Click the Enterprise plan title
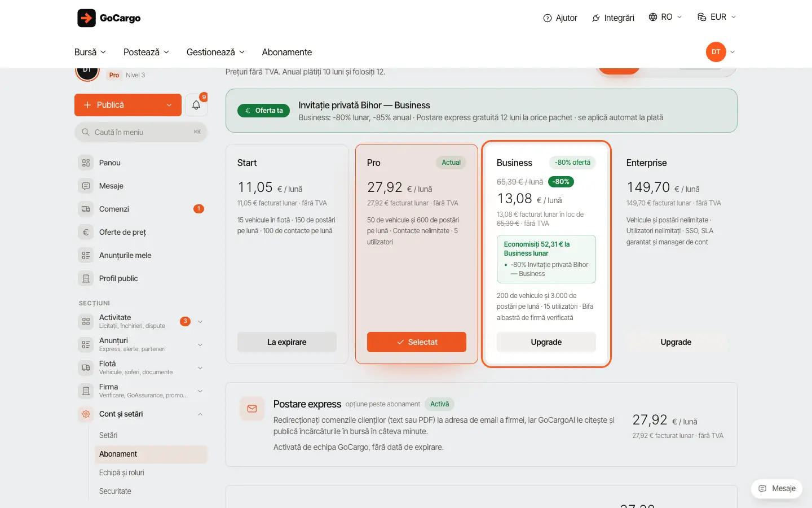 [646, 163]
